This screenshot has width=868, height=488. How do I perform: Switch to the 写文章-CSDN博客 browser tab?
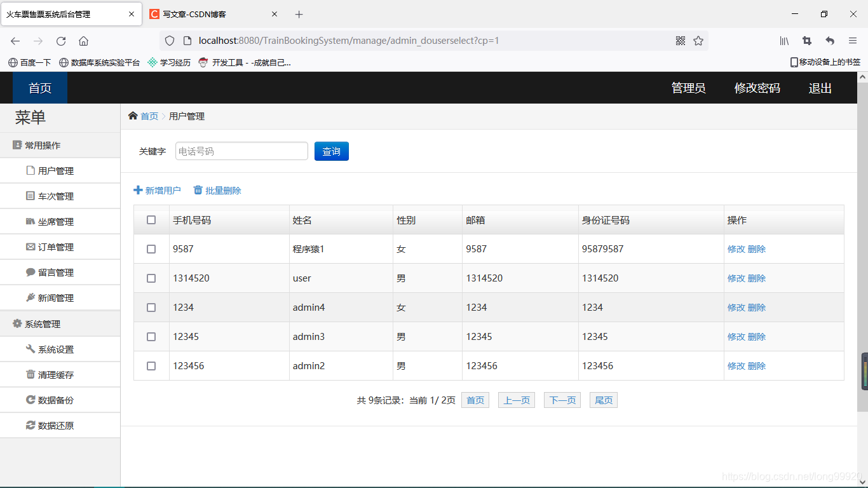click(214, 14)
